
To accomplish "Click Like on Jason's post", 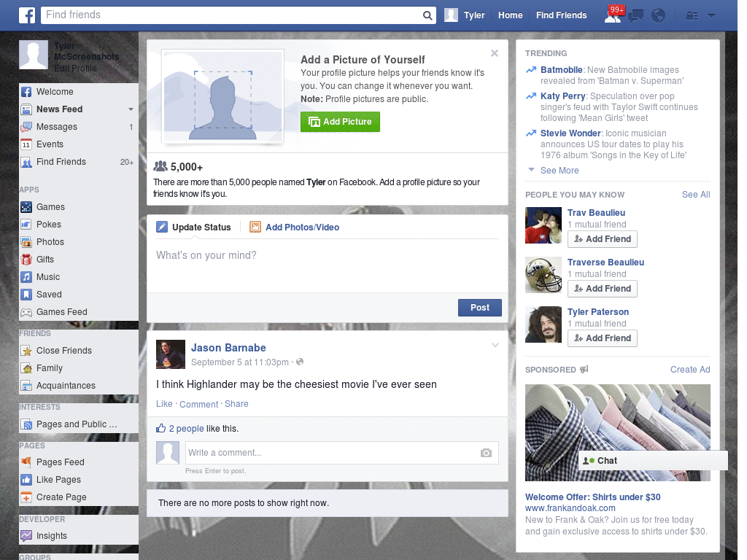I will click(x=164, y=404).
